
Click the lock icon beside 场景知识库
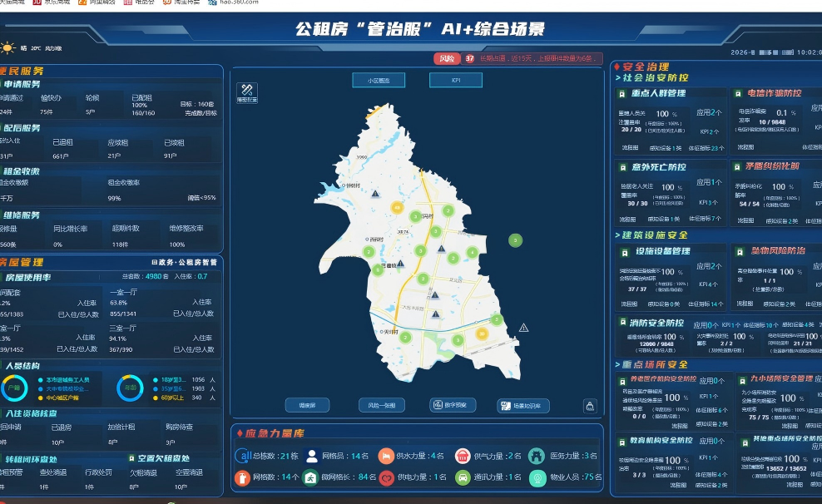590,406
